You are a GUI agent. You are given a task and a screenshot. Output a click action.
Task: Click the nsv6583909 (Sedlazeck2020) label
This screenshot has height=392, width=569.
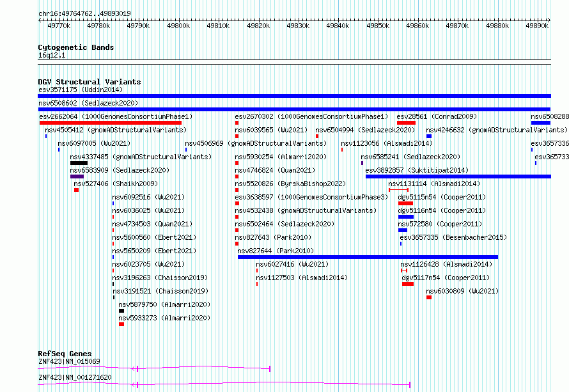coord(120,170)
